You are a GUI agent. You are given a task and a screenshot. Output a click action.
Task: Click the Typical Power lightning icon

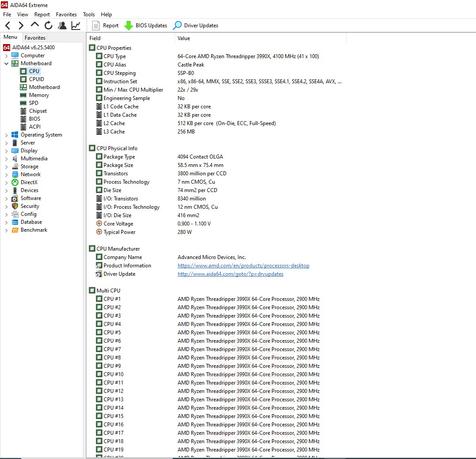pos(99,232)
